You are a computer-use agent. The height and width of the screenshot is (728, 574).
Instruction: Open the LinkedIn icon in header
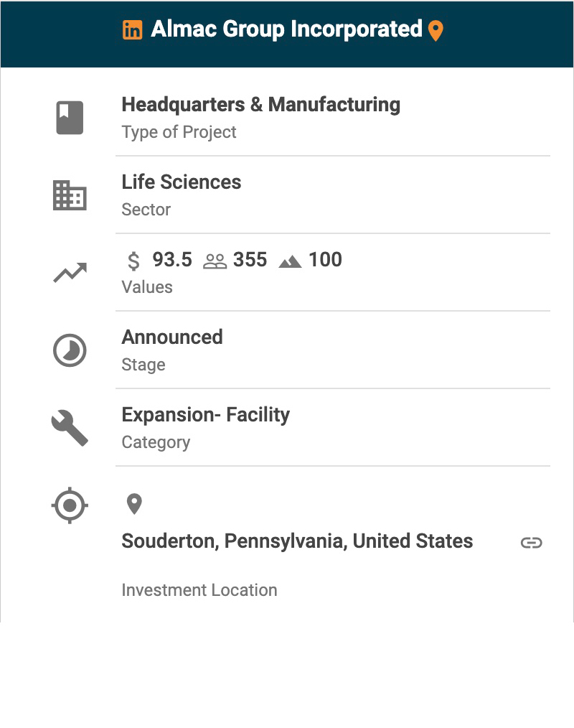click(132, 30)
